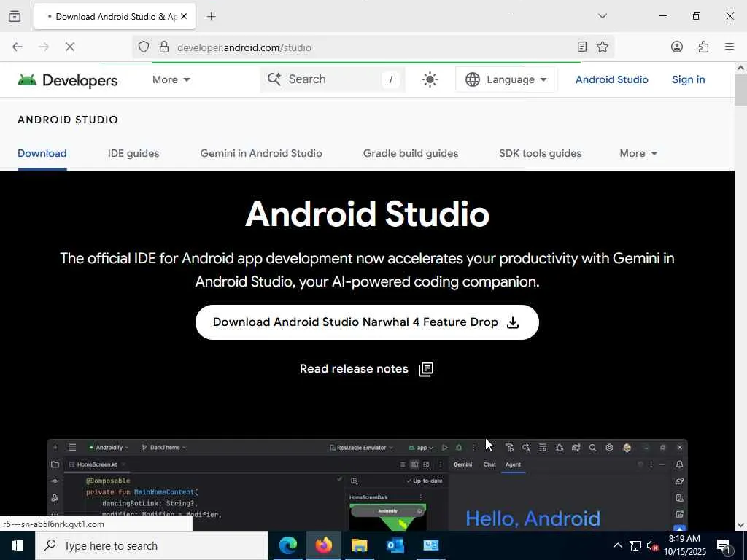Open Firefox tab overview (recent browsing) icon
The width and height of the screenshot is (747, 560).
click(x=15, y=16)
